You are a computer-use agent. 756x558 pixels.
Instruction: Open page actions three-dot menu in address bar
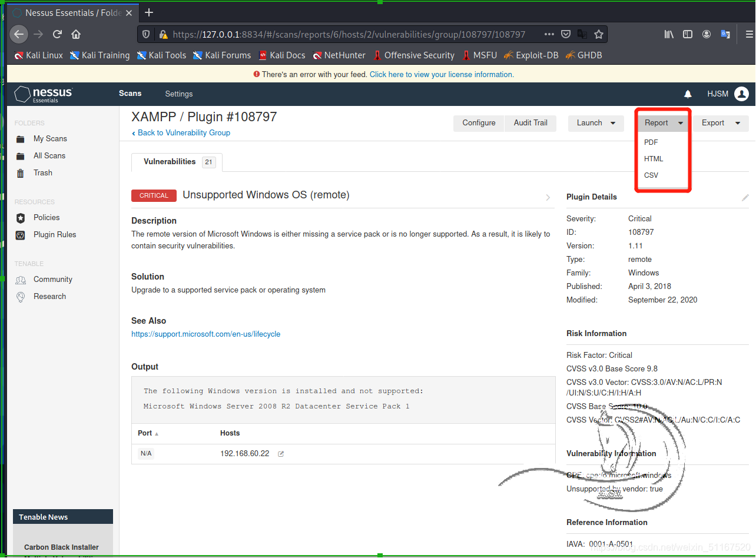pos(549,34)
